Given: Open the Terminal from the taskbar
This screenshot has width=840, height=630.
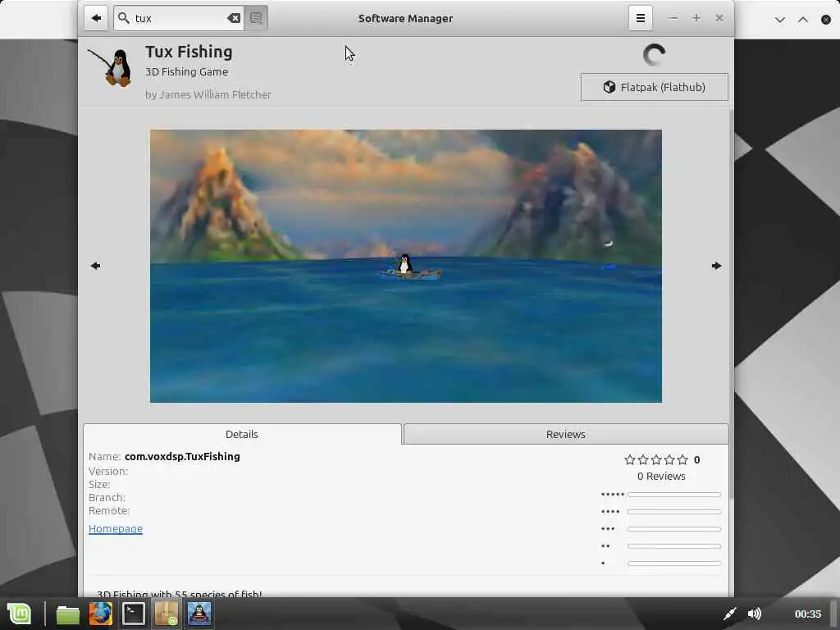Looking at the screenshot, I should [134, 614].
